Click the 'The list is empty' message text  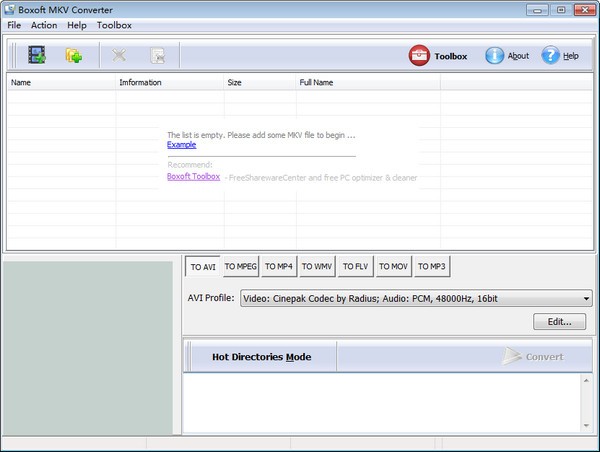click(x=261, y=135)
